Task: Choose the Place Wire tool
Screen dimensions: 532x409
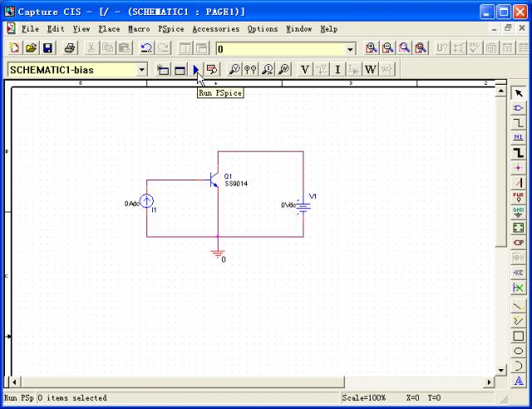Action: pyautogui.click(x=519, y=123)
